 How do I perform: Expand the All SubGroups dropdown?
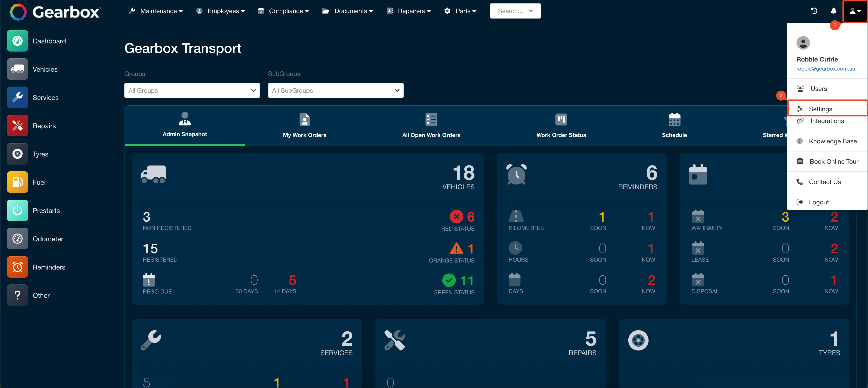[336, 90]
